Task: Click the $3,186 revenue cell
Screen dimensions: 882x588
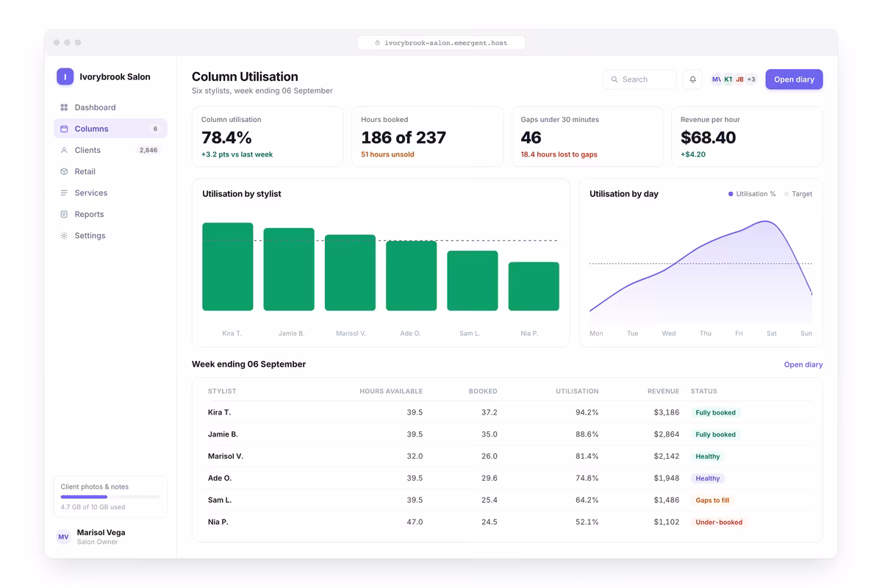Action: 667,412
